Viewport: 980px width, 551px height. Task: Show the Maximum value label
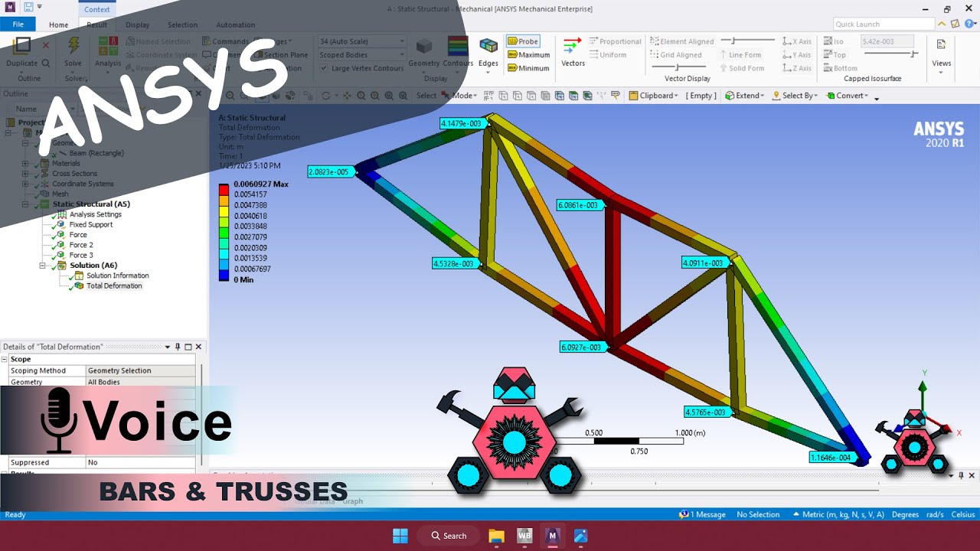529,54
